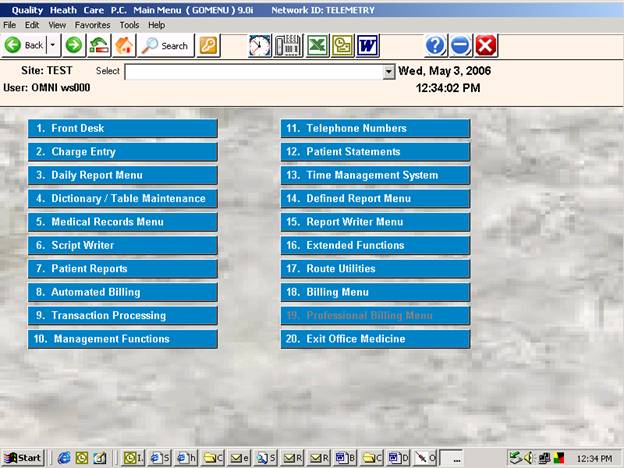Expand the Back button history dropdown arrow
Viewport: 624px width, 468px height.
pyautogui.click(x=53, y=45)
